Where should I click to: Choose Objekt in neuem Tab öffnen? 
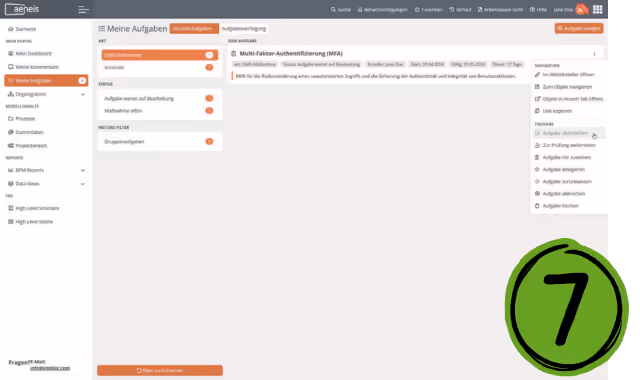point(569,99)
